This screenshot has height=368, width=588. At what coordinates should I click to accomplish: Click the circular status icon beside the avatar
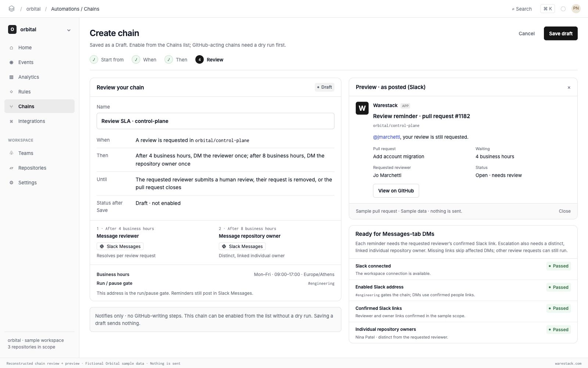tap(563, 9)
